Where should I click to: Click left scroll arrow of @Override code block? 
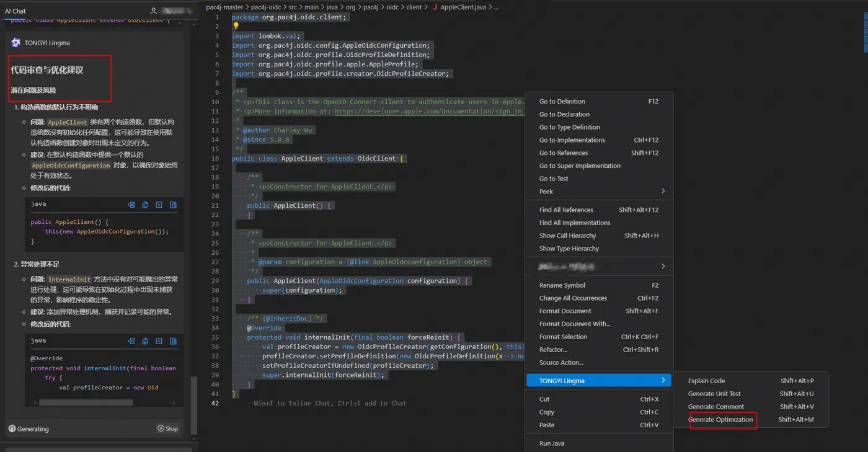point(35,402)
